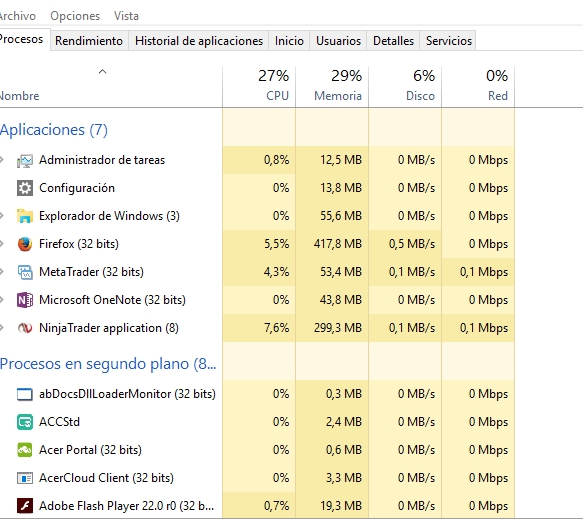
Task: Click the MetaTrader icon
Action: coord(25,272)
